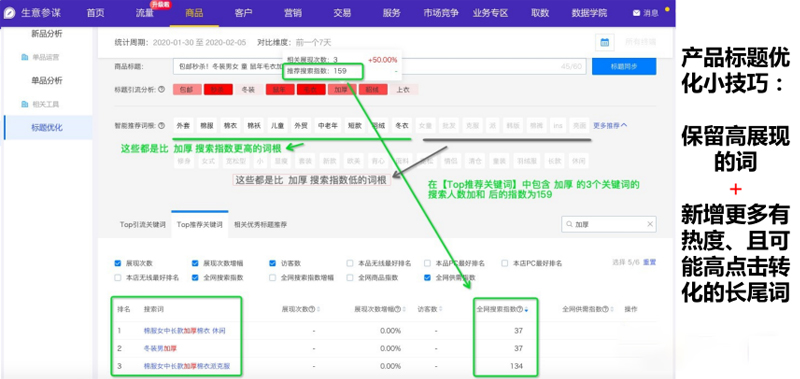Uncheck the 访客数 checkbox

(x=272, y=263)
